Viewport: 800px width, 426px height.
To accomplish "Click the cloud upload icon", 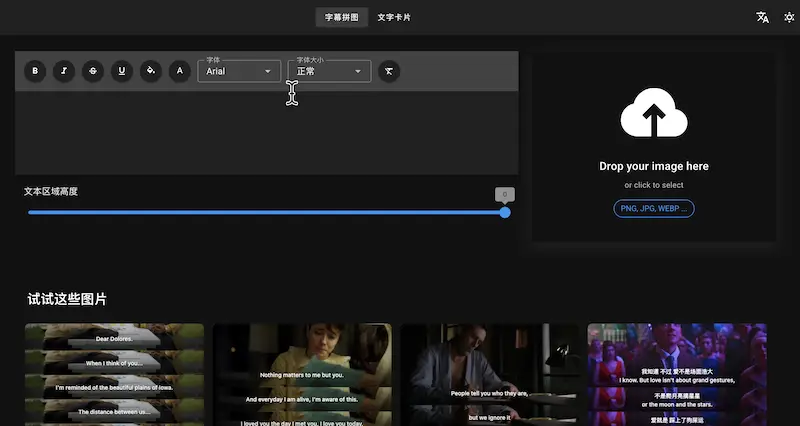I will tap(654, 113).
